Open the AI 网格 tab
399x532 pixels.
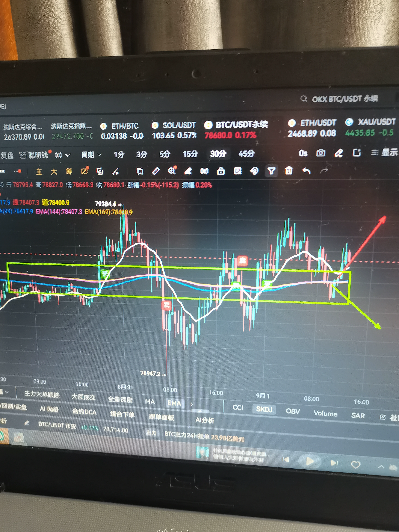[x=49, y=409]
